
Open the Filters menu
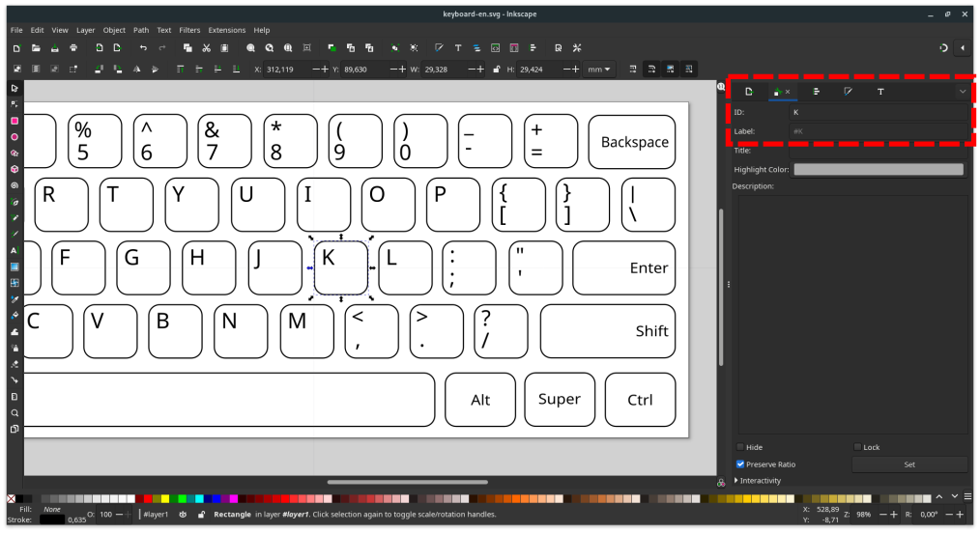(189, 30)
